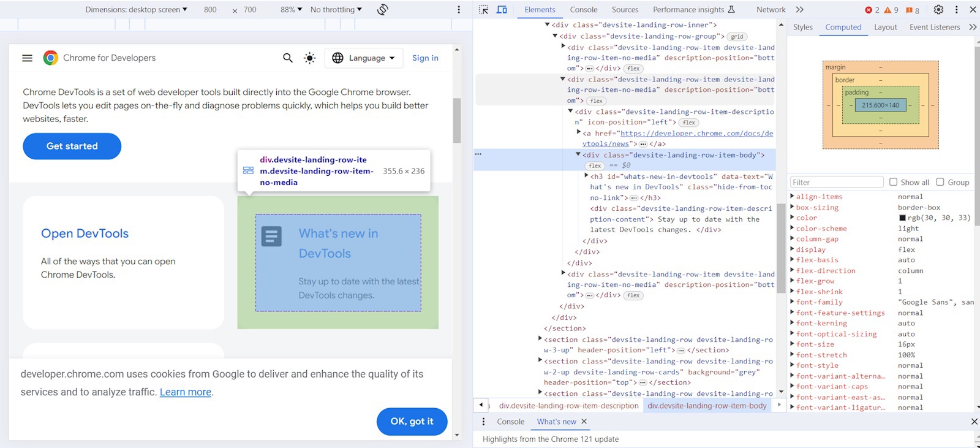Image resolution: width=980 pixels, height=448 pixels.
Task: Click the red errors count icon
Action: [x=869, y=10]
